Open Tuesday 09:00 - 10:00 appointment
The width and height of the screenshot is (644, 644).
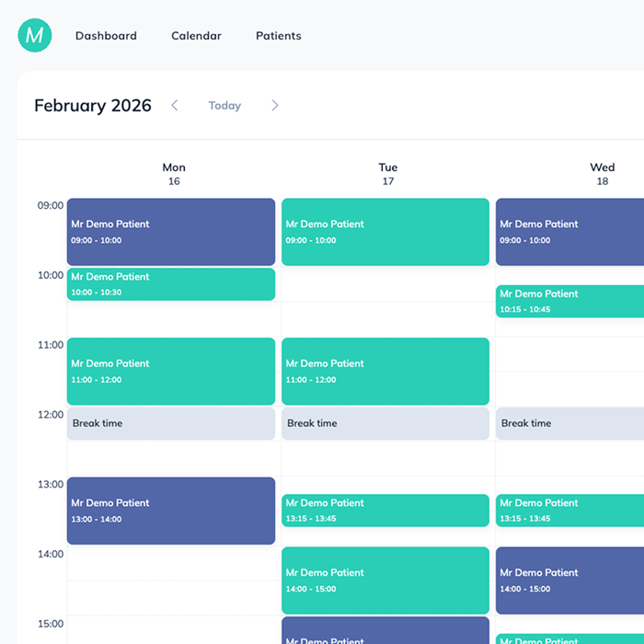385,232
